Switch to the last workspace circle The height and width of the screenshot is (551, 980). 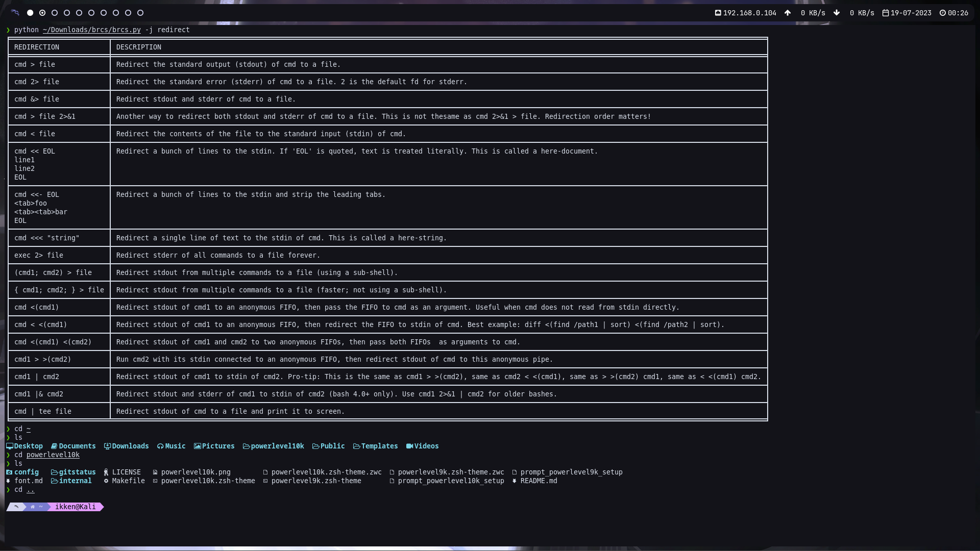point(140,13)
